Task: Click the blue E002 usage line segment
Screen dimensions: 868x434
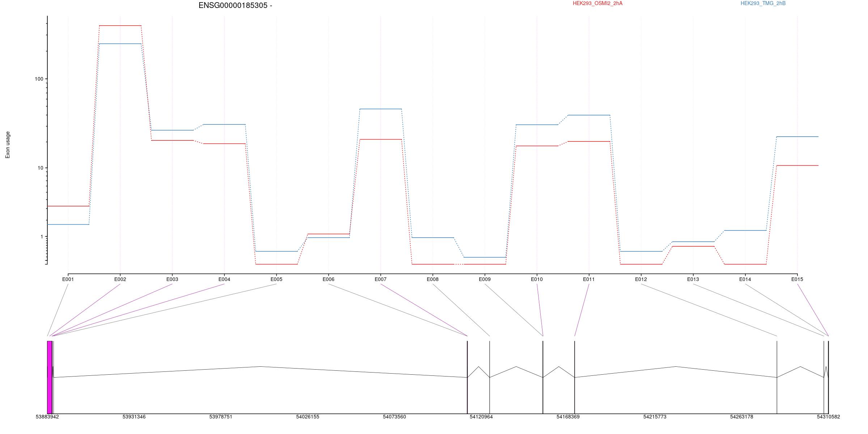Action: tap(120, 44)
